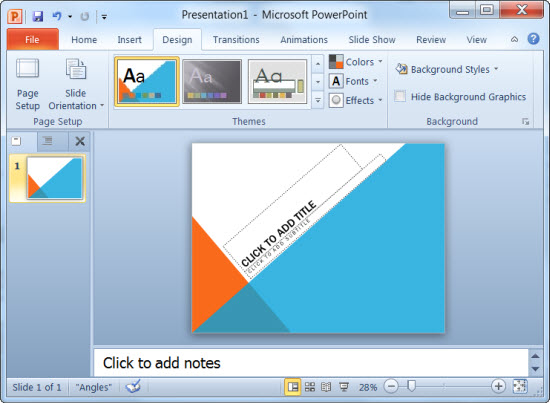Screen dimensions: 550x403
Task: Expand the Fonts dropdown
Action: (x=375, y=81)
